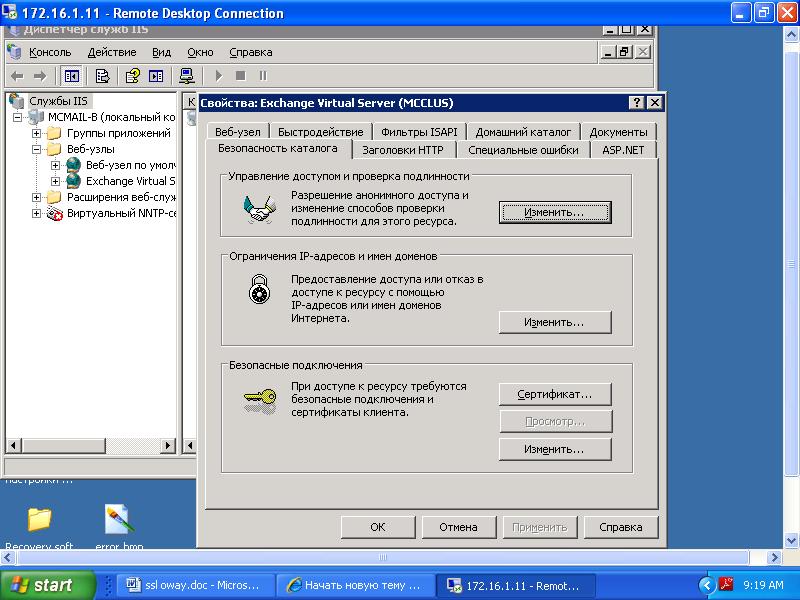Click the handshake authentication icon
800x600 pixels.
(x=260, y=209)
